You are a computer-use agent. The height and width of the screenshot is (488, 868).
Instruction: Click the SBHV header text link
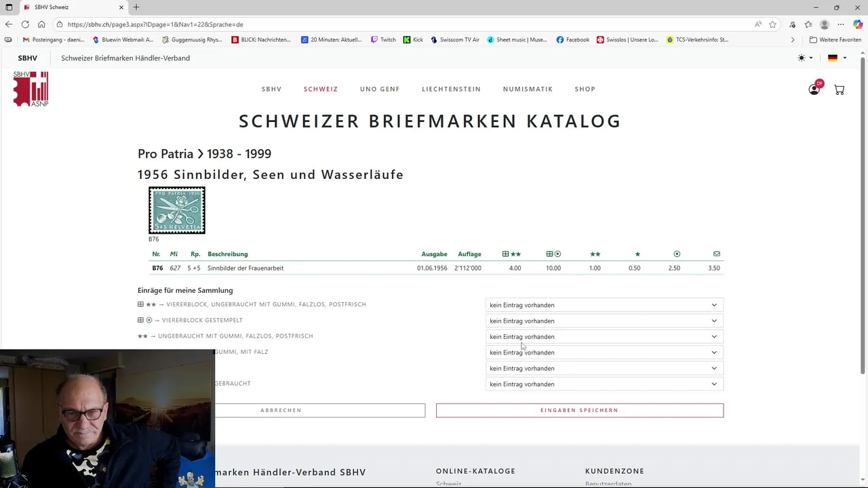click(28, 58)
